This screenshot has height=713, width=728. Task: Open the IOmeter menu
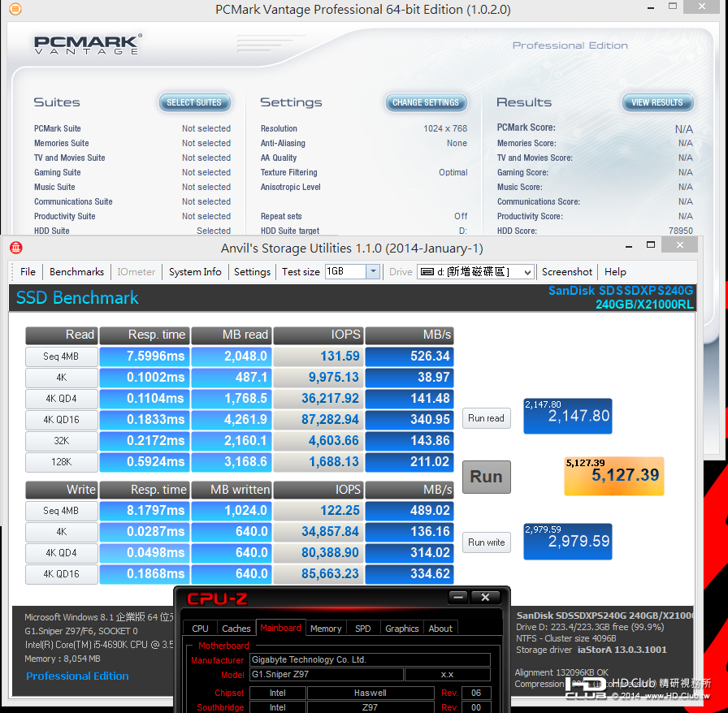[x=136, y=272]
